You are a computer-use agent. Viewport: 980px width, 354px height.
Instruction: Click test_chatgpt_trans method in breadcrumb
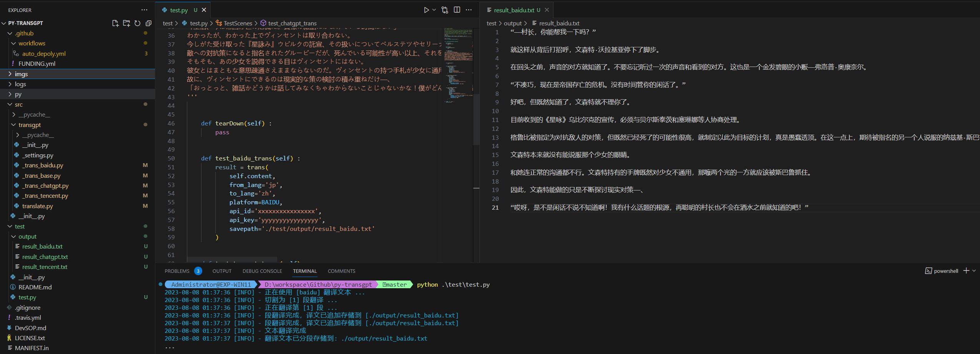(292, 23)
